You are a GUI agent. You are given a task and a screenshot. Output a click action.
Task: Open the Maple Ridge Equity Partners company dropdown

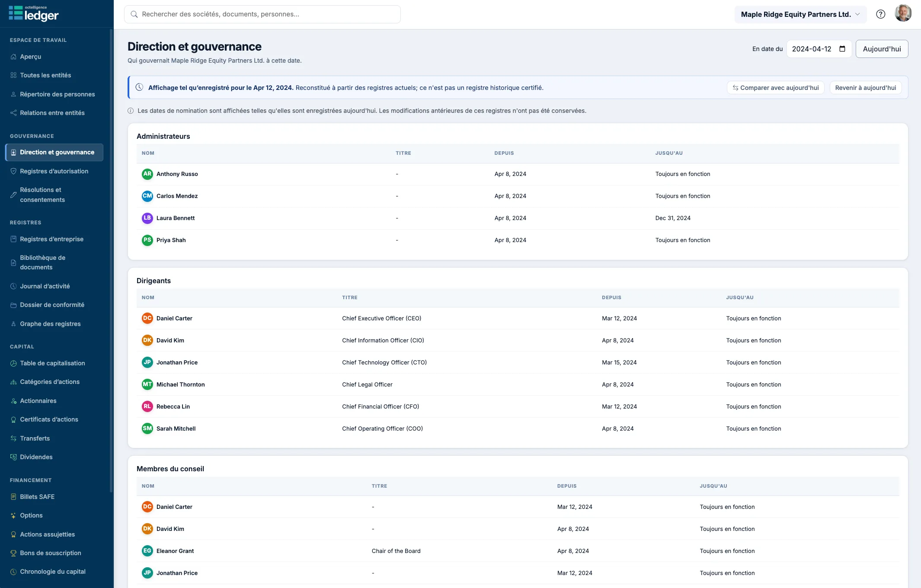click(800, 14)
